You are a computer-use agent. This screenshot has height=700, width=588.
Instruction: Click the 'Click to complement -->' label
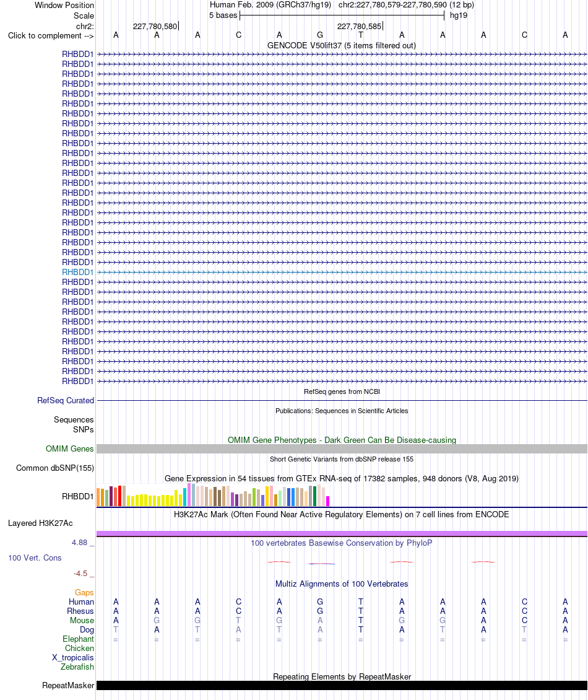51,36
